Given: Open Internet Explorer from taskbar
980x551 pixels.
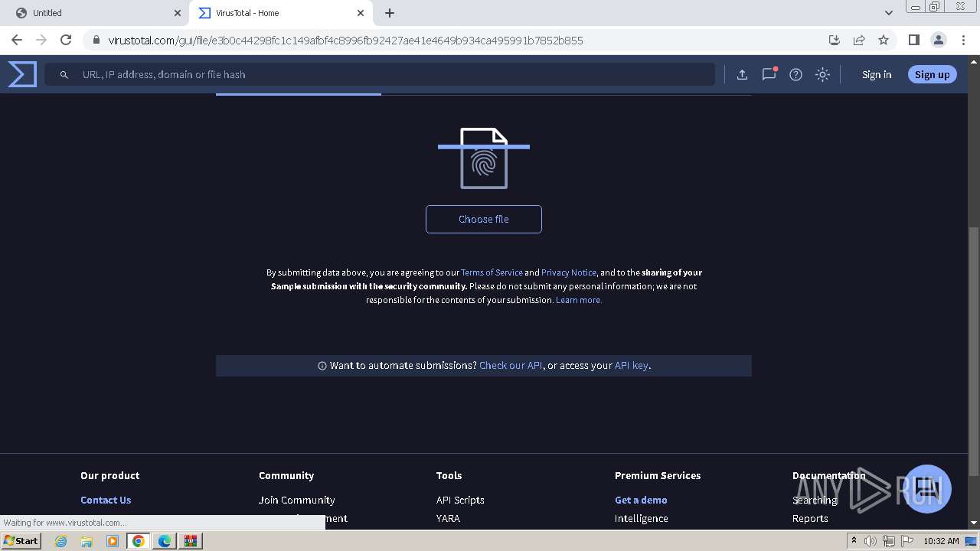Looking at the screenshot, I should point(60,541).
